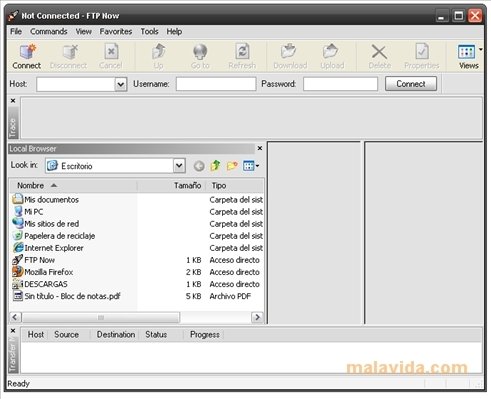This screenshot has width=491, height=399.
Task: Click the Upload toolbar icon
Action: coord(331,52)
